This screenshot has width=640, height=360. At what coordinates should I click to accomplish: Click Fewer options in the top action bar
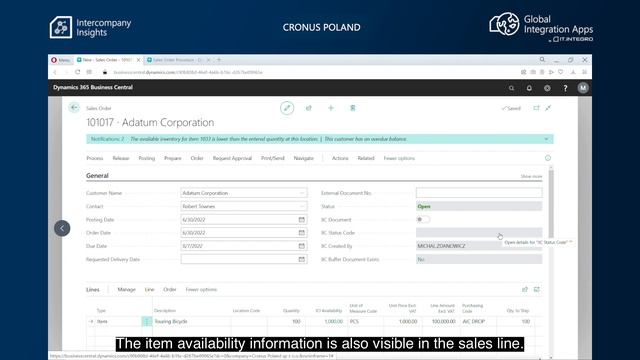(x=399, y=158)
